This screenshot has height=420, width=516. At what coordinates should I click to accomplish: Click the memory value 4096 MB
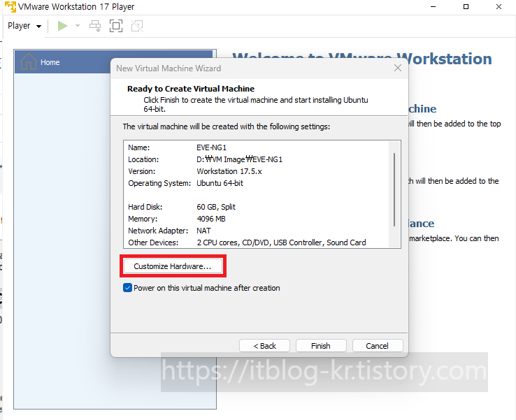point(211,219)
